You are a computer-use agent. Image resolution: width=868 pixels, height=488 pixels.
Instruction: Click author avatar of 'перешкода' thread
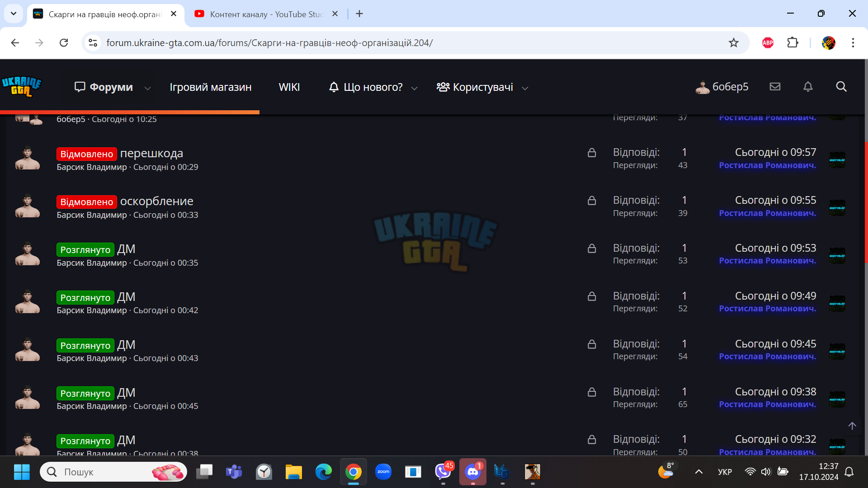coord(28,158)
